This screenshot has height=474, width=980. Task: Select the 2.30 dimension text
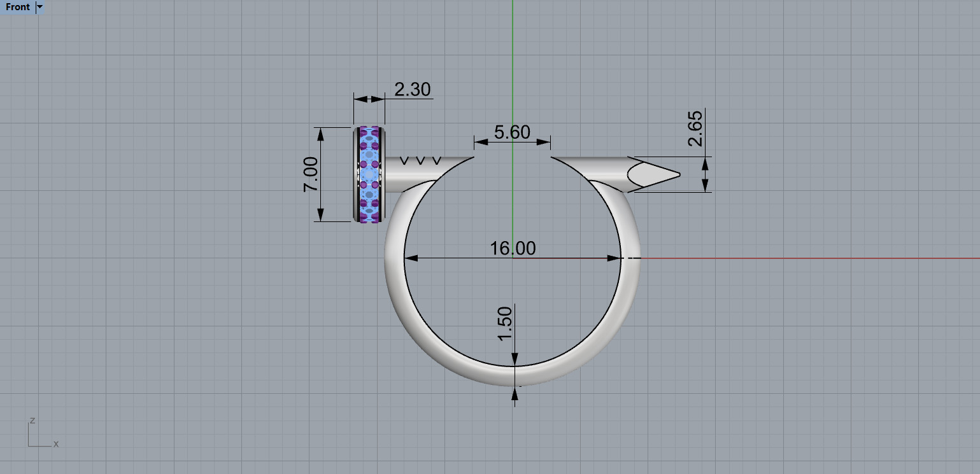click(x=413, y=90)
